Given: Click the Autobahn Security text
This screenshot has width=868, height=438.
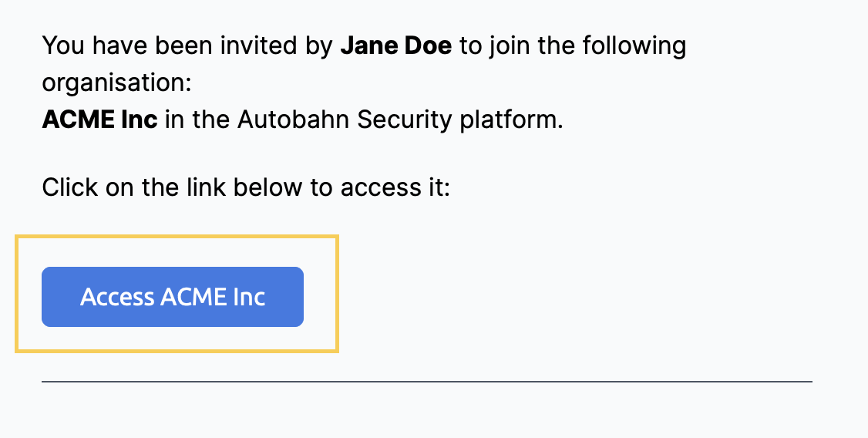Looking at the screenshot, I should [345, 120].
